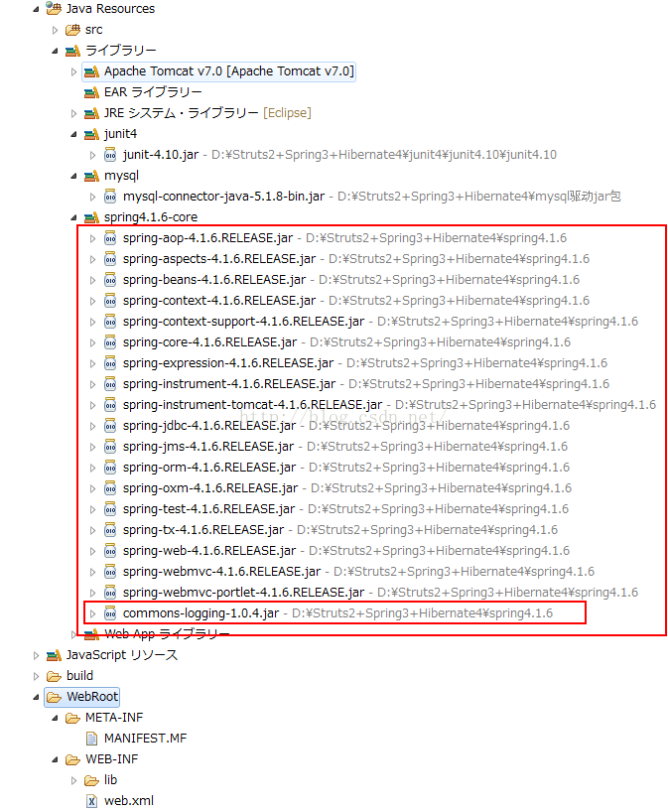Click the spring-beans jar icon

click(x=110, y=280)
